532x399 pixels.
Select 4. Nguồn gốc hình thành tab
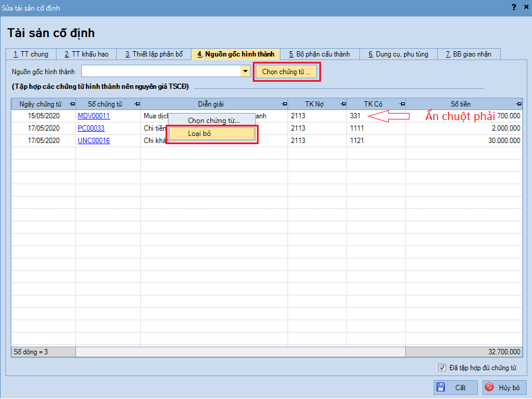coord(236,54)
